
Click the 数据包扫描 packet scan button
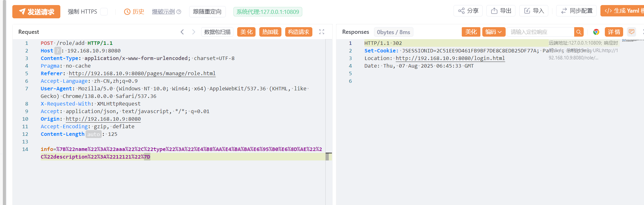pos(217,32)
